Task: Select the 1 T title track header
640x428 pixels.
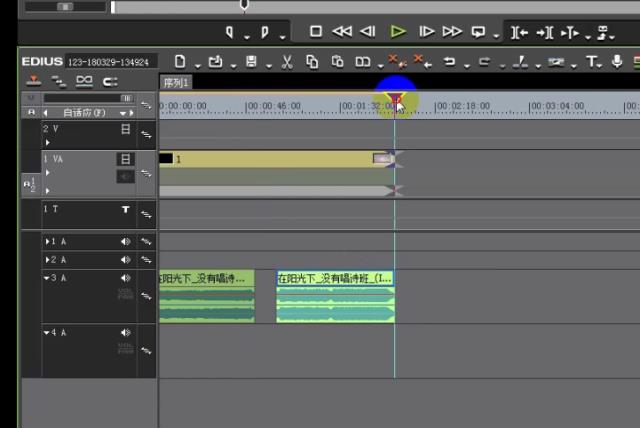Action: [80, 210]
